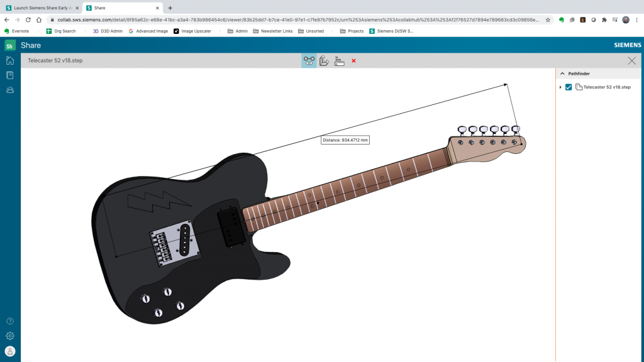Click the guitar headstock in 3D view
The height and width of the screenshot is (362, 644).
pos(489,148)
